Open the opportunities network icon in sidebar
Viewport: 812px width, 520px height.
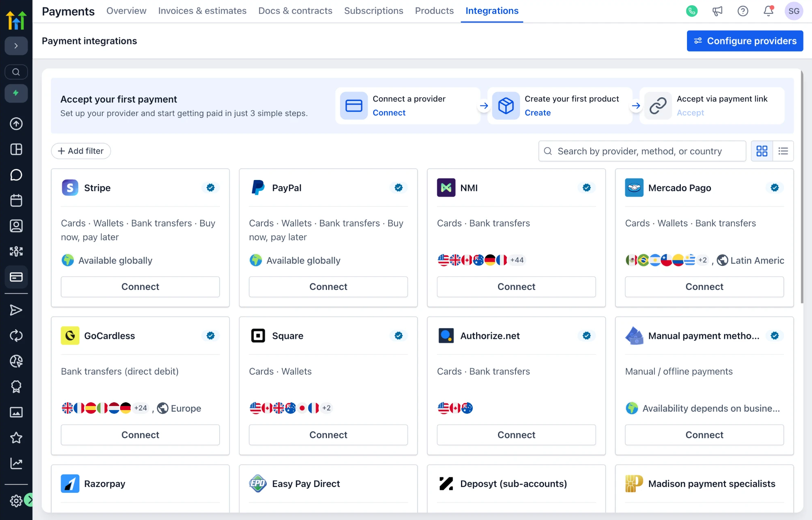[x=16, y=251]
